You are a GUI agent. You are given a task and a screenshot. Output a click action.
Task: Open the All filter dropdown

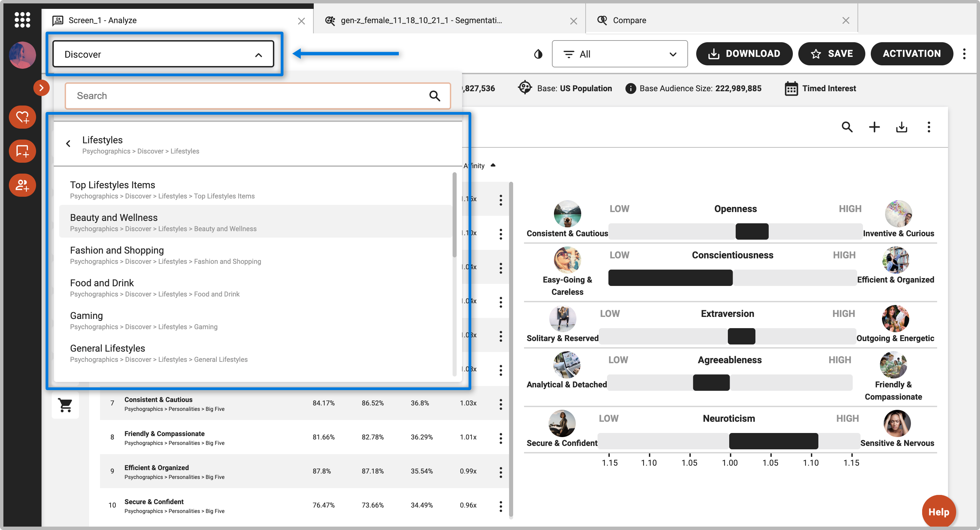tap(619, 54)
